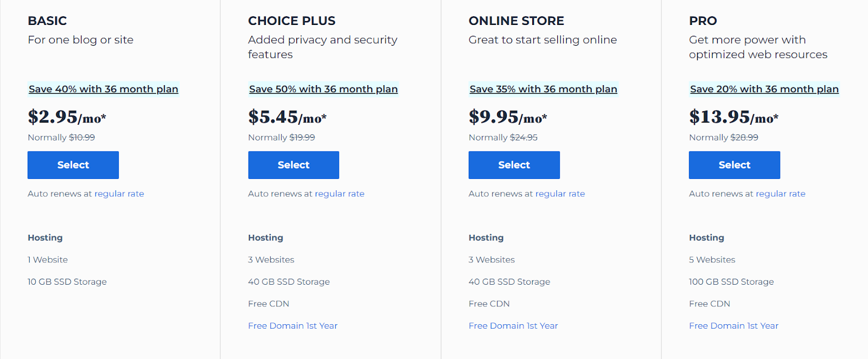Open Save 50% link under CHOICE PLUS
868x359 pixels.
pyautogui.click(x=323, y=89)
